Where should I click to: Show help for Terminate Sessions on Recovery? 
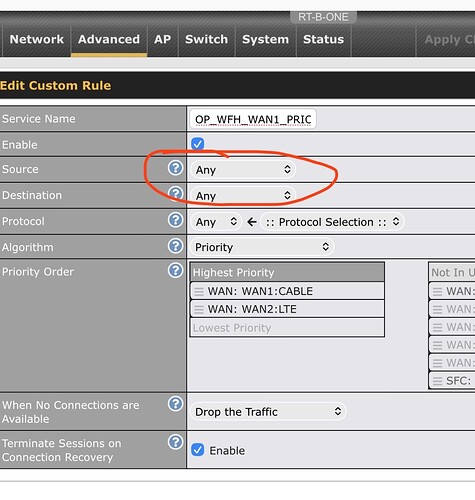click(x=175, y=442)
